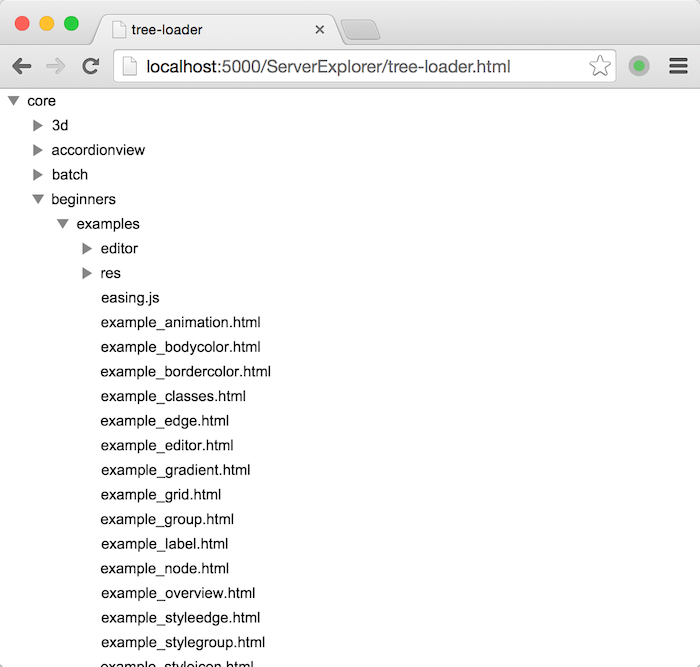Expand the res subfolder

tap(87, 273)
